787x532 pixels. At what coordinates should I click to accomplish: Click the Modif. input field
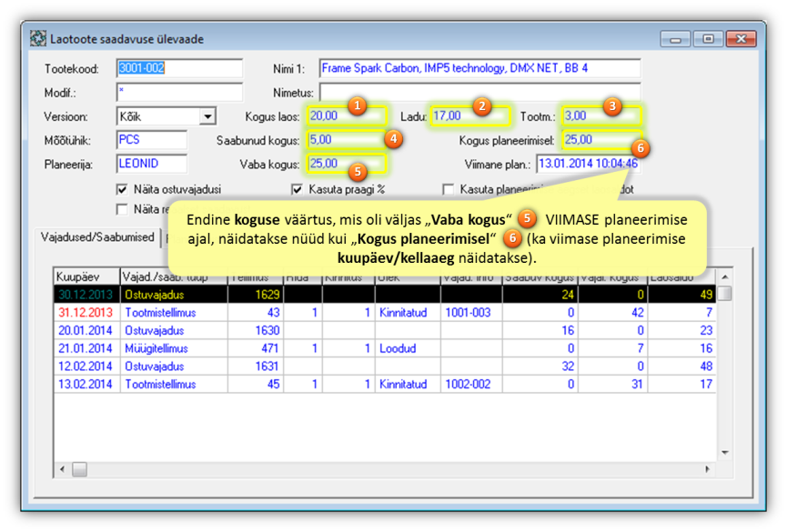179,93
